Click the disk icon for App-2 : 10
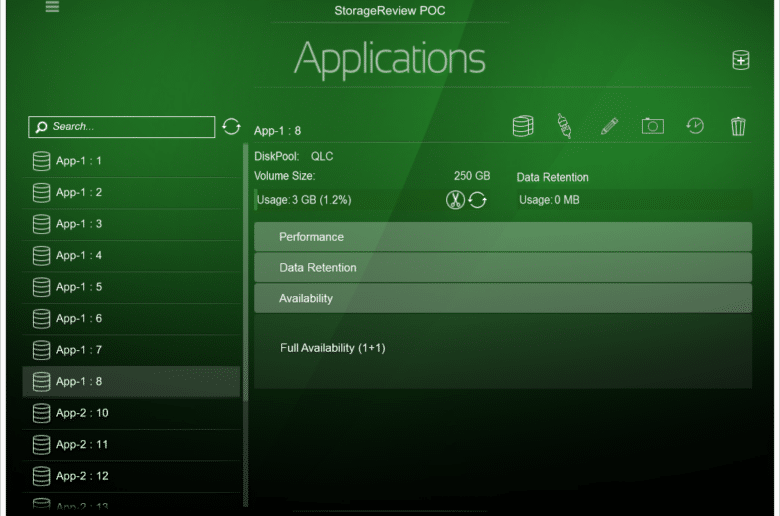 click(41, 413)
